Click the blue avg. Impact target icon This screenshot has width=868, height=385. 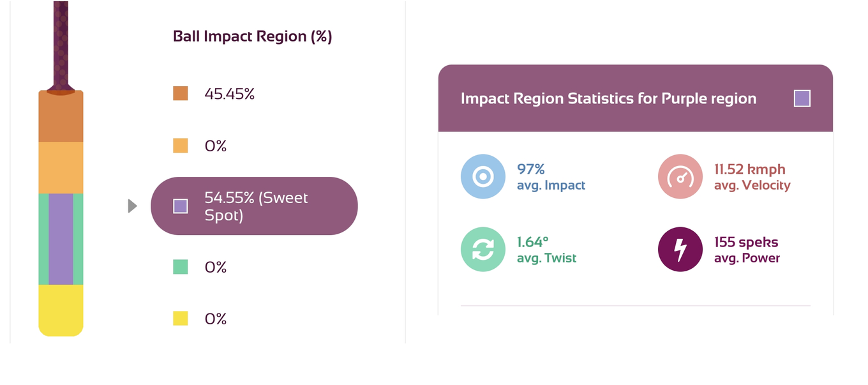click(483, 176)
